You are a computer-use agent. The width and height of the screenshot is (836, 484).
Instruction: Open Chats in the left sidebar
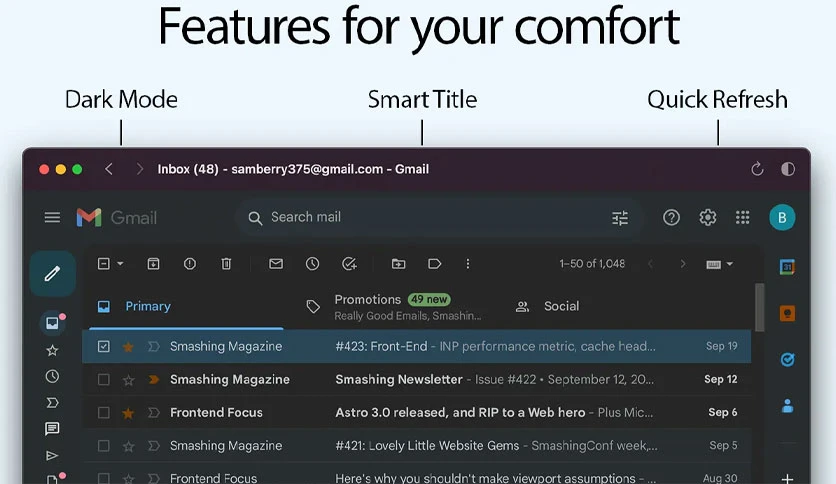coord(52,429)
